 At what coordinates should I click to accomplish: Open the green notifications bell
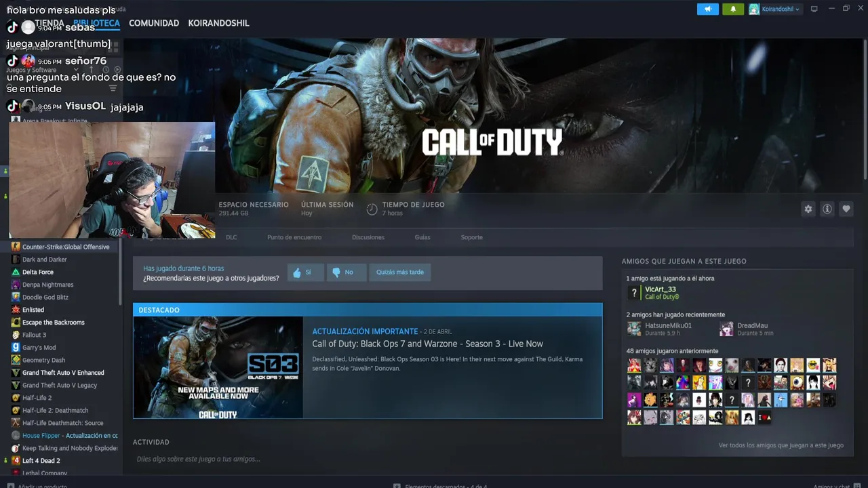coord(733,9)
